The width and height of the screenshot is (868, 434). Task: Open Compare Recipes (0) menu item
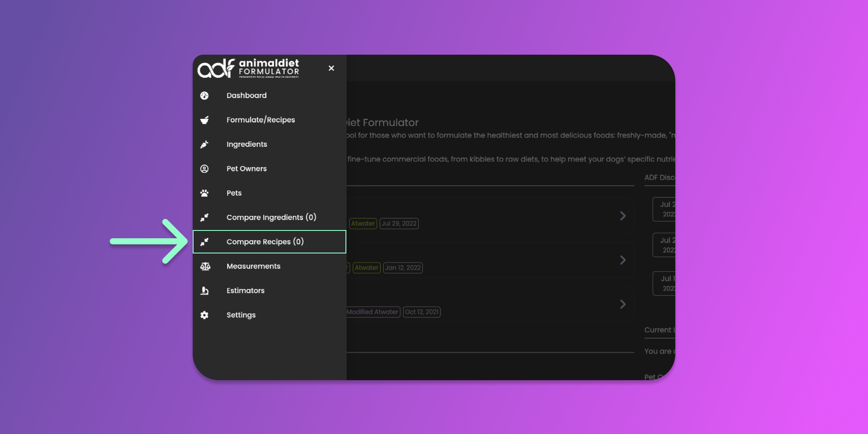265,242
